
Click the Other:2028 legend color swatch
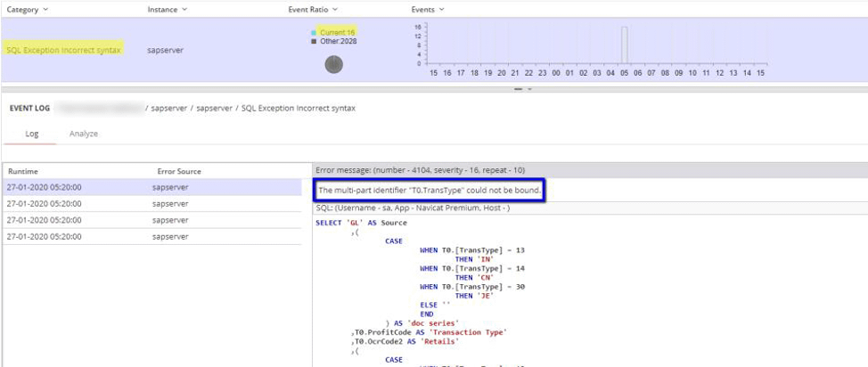coord(314,41)
